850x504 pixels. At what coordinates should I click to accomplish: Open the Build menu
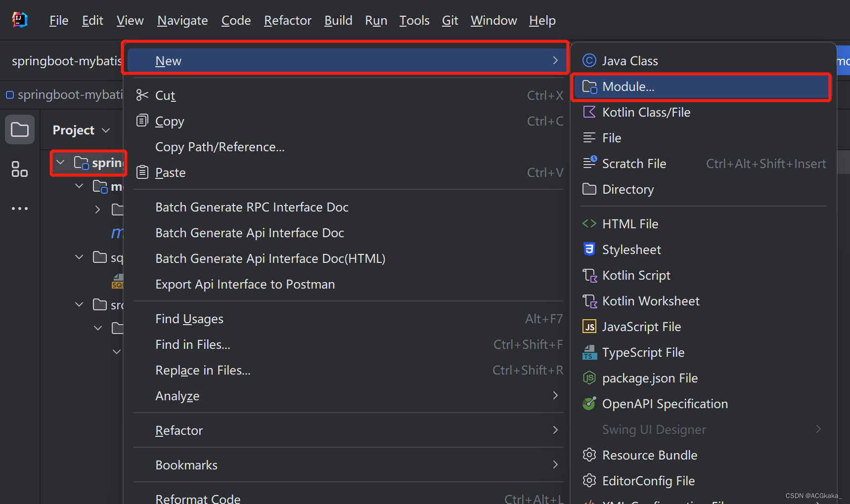(338, 20)
